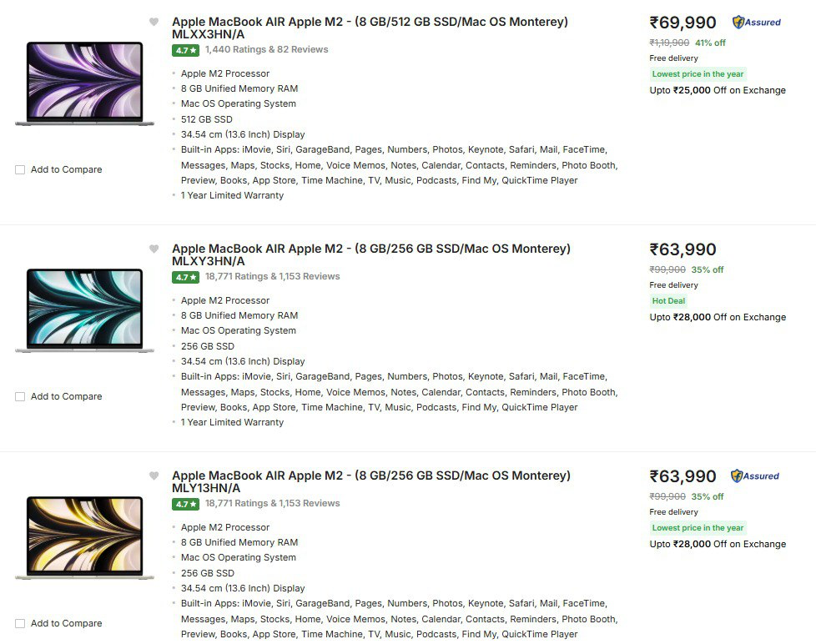Click 4.7 star rating badge of MLY13HN/A
The width and height of the screenshot is (816, 644).
(x=185, y=504)
